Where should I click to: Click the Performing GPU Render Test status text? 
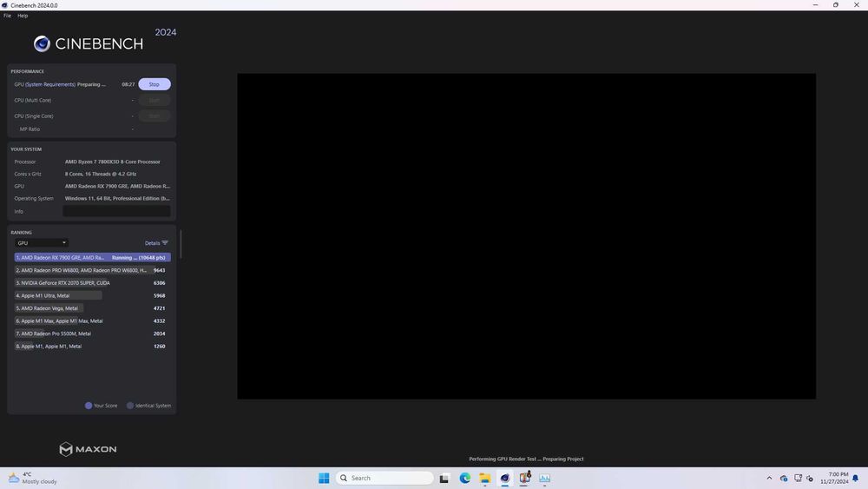click(527, 459)
